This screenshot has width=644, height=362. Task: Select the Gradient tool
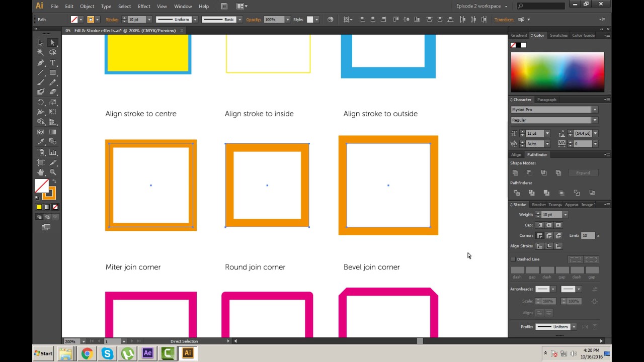[x=52, y=132]
